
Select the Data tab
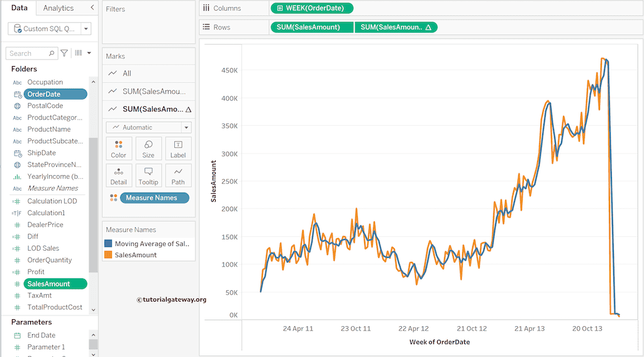click(x=19, y=8)
